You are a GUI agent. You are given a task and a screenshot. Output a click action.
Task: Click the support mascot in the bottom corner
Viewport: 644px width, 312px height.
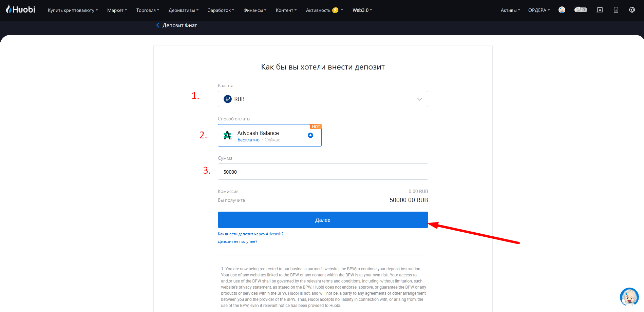629,297
